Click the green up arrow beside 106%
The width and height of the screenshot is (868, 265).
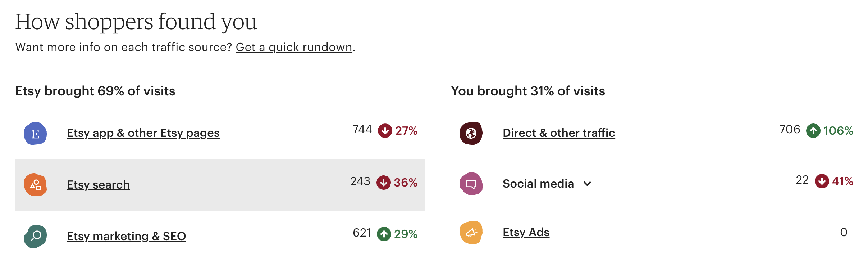pyautogui.click(x=813, y=131)
